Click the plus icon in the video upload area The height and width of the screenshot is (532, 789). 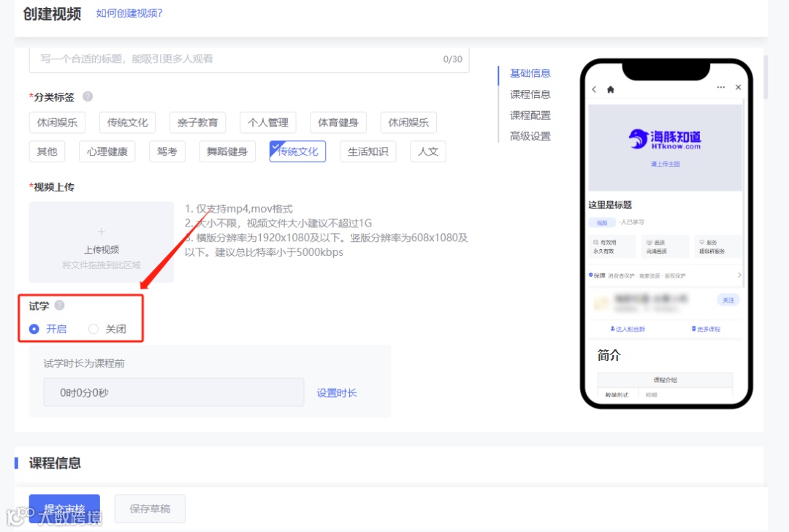pyautogui.click(x=101, y=232)
